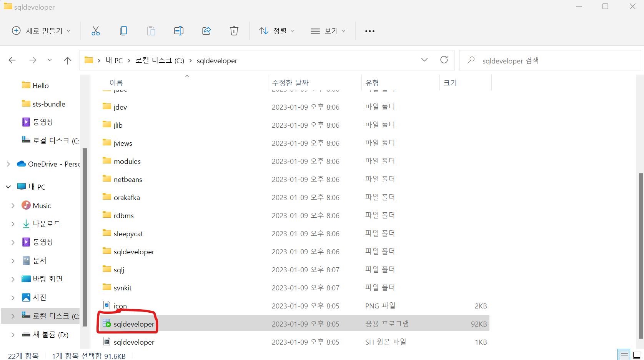The width and height of the screenshot is (644, 360).
Task: Expand address bar history dropdown
Action: pos(424,60)
